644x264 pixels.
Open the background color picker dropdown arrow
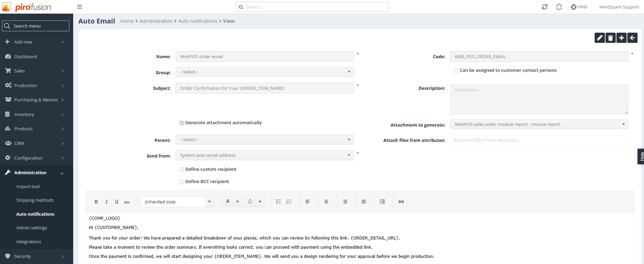coord(260,202)
